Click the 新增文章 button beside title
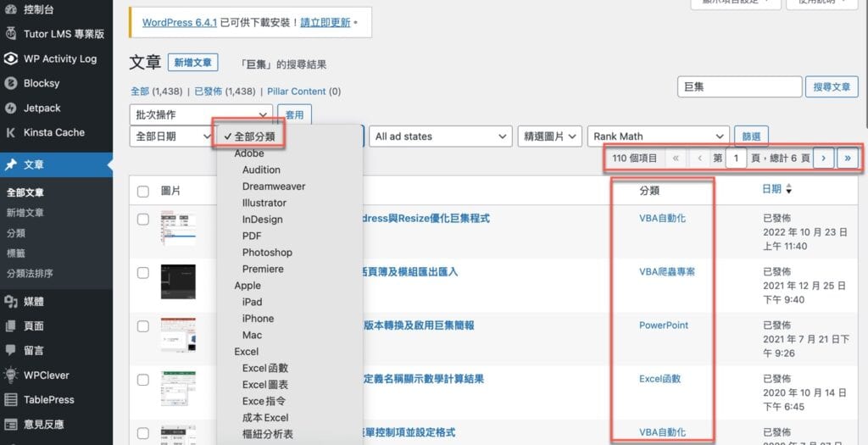Image resolution: width=868 pixels, height=445 pixels. (193, 63)
